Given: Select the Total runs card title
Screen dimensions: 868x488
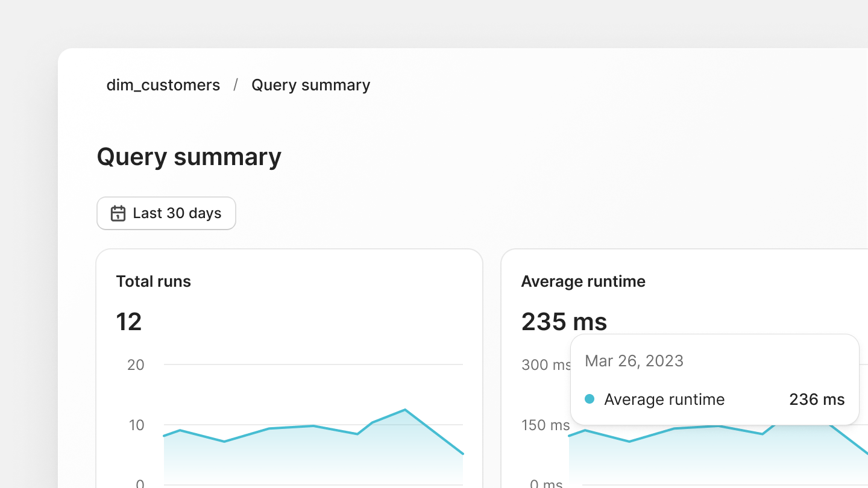Looking at the screenshot, I should 153,281.
